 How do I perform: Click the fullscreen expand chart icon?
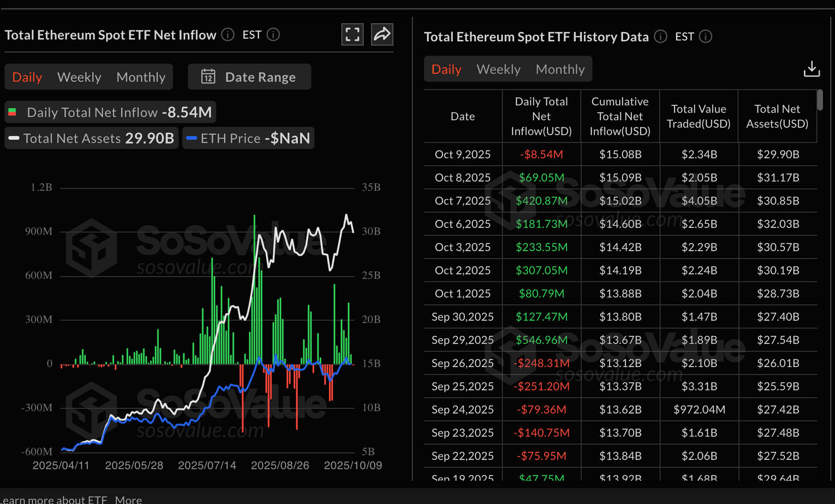click(x=352, y=35)
